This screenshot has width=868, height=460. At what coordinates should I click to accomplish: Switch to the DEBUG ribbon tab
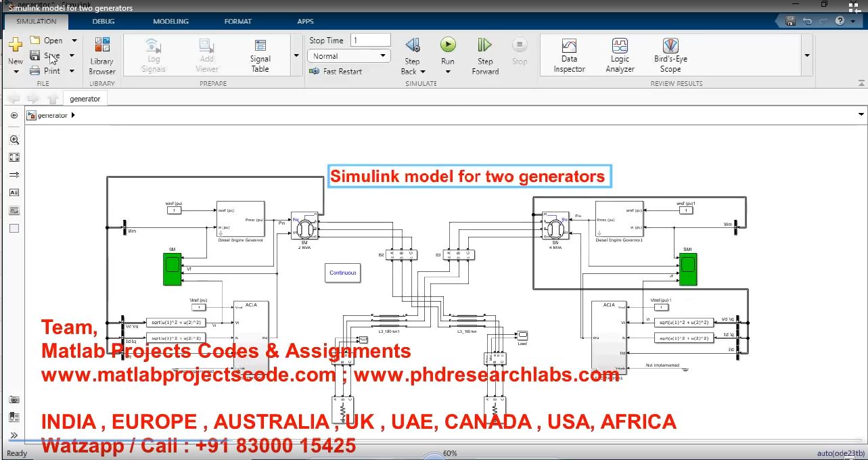(104, 21)
